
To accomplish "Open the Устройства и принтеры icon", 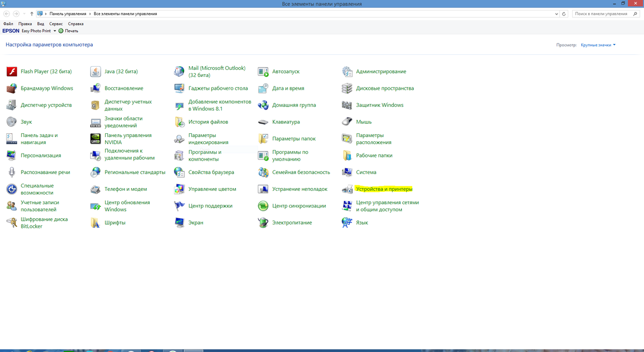I will [x=347, y=189].
